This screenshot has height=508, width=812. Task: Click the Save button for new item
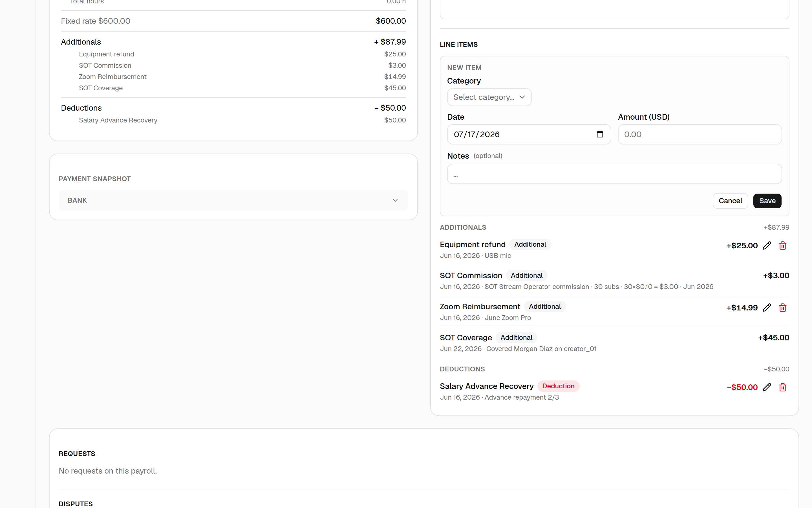pos(767,201)
